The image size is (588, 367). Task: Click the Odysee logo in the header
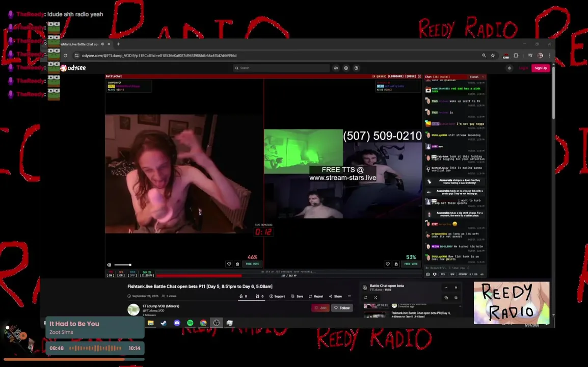73,68
